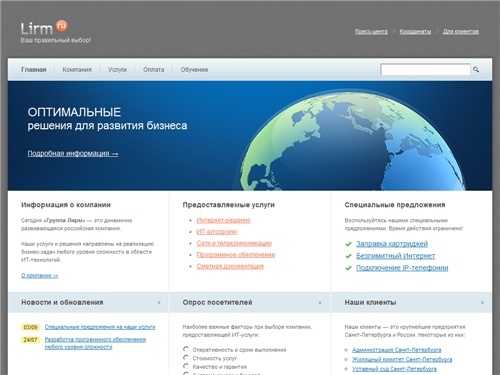Open the Главная menu item
500x375 pixels.
(x=34, y=70)
